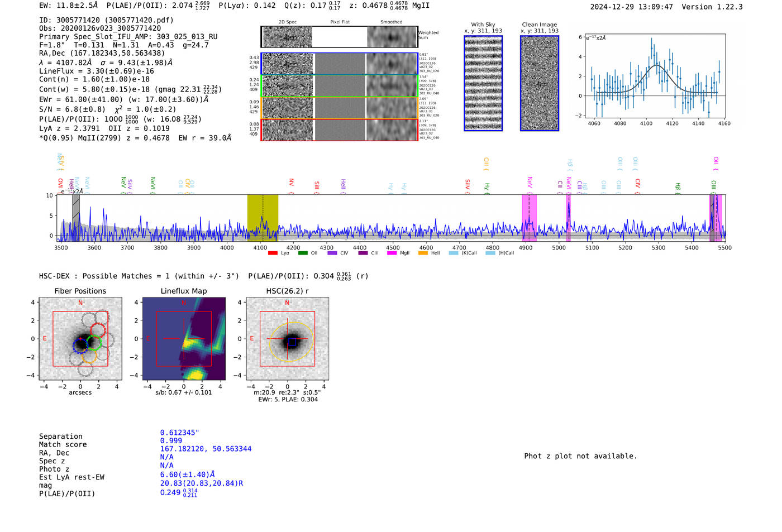Image resolution: width=782 pixels, height=532 pixels.
Task: Click the orange HeII legend swatch
Action: (x=423, y=253)
